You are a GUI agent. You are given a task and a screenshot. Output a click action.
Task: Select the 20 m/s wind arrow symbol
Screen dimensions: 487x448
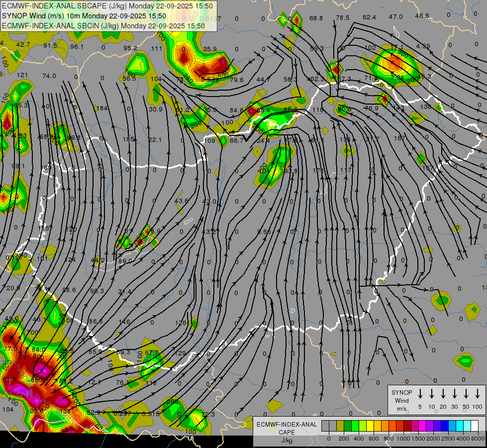pyautogui.click(x=443, y=393)
